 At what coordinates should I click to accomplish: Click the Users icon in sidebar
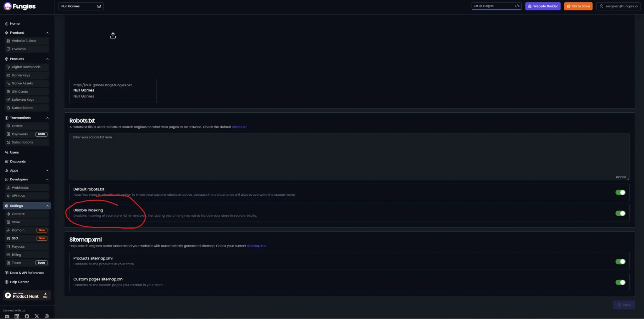(7, 152)
